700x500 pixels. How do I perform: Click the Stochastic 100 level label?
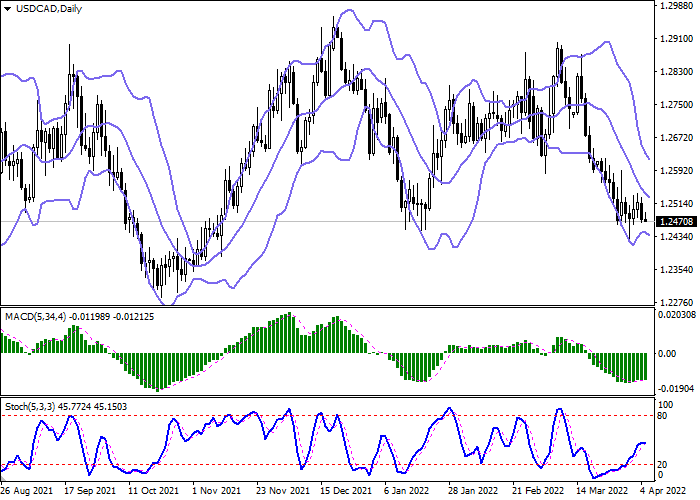666,405
